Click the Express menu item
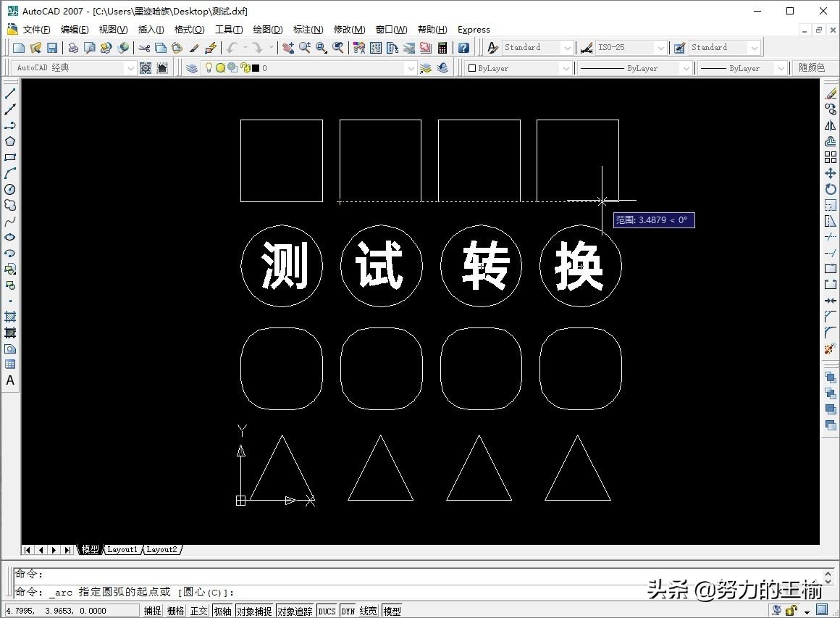This screenshot has width=840, height=618. pyautogui.click(x=474, y=29)
